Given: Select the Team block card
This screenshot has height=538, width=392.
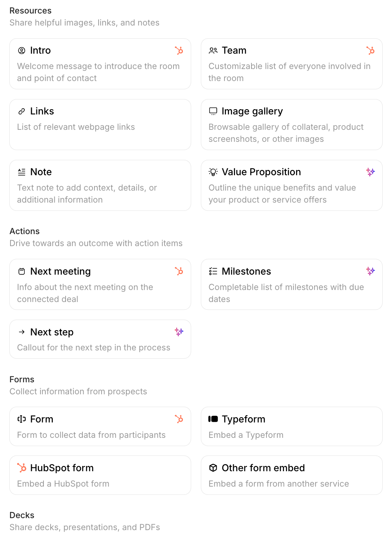Looking at the screenshot, I should pyautogui.click(x=292, y=64).
